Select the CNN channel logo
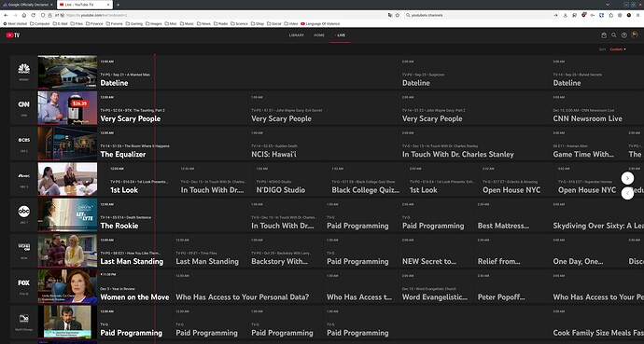The image size is (644, 344). 24,104
